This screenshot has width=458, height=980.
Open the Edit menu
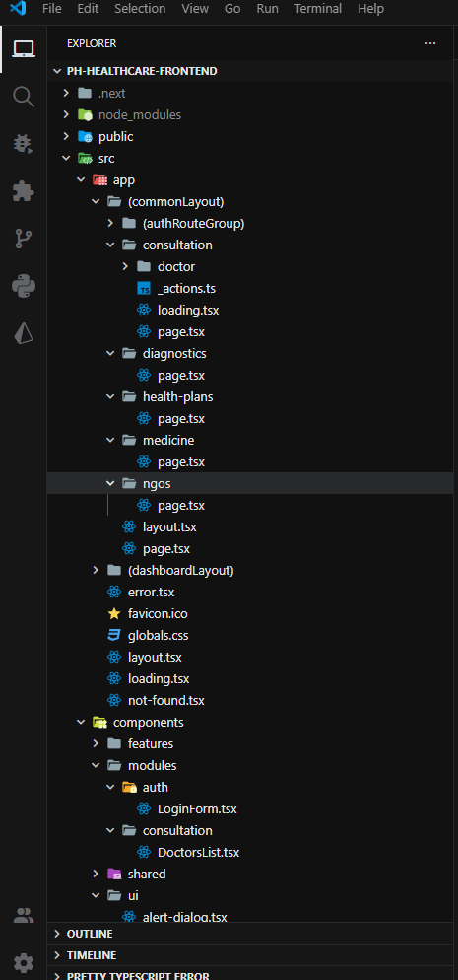point(88,9)
